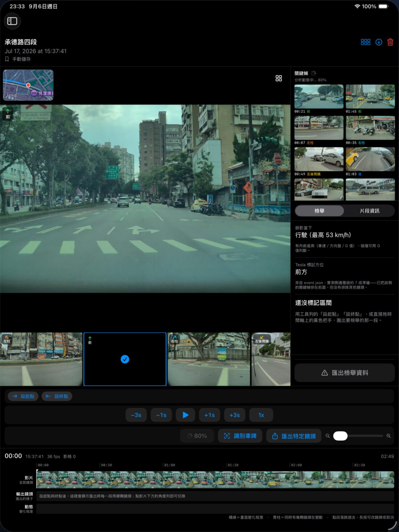Image resolution: width=399 pixels, height=532 pixels.
Task: Click the 手動儲存 bookmark icon
Action: pos(7,59)
